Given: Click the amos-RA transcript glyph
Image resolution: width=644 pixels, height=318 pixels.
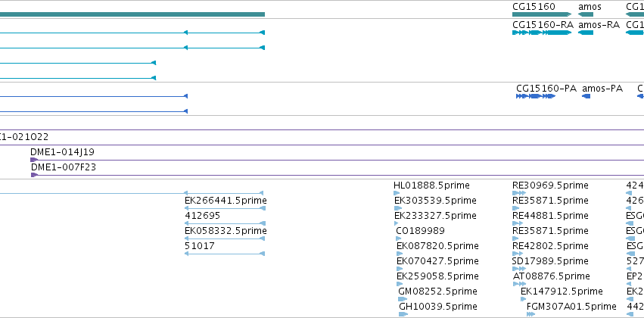Looking at the screenshot, I should (x=586, y=33).
